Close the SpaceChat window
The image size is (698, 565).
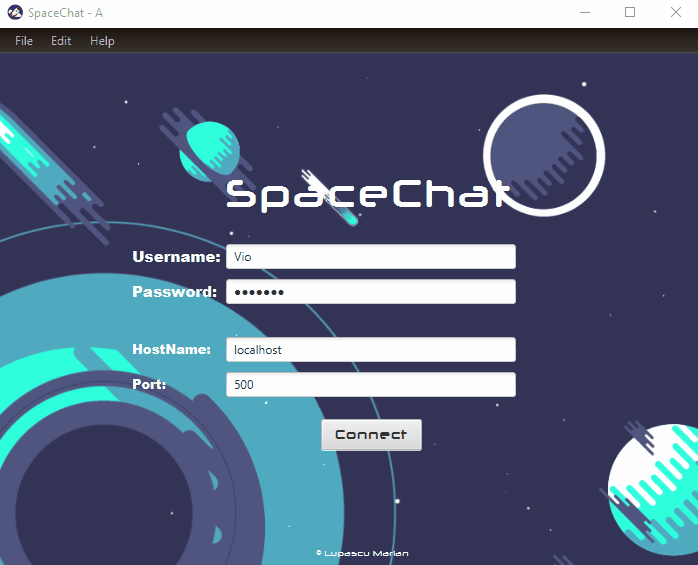[676, 12]
